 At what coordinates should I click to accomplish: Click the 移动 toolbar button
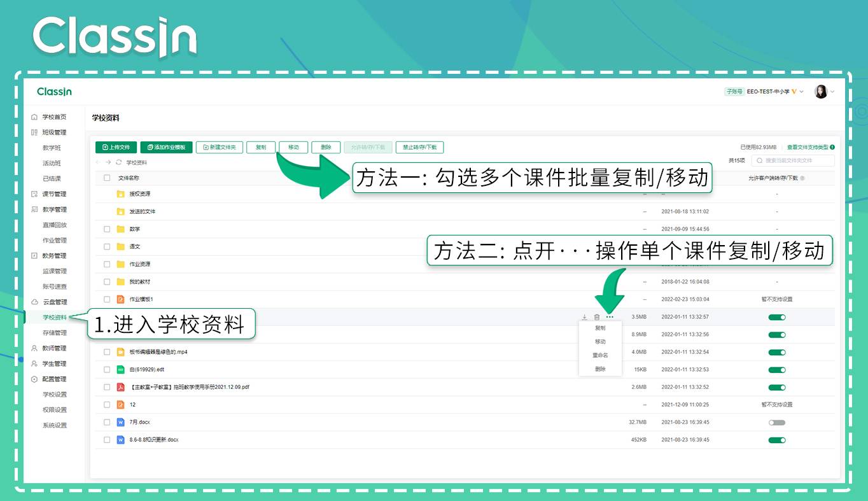tap(293, 147)
